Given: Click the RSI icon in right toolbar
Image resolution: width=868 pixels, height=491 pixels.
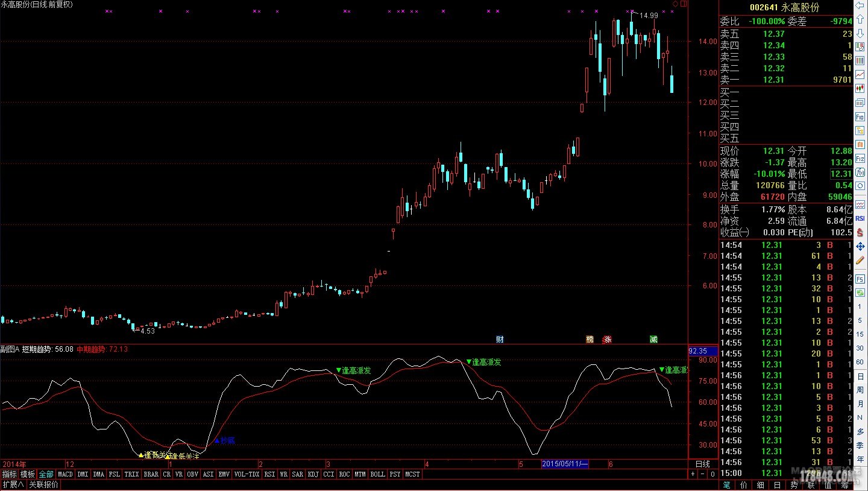Looking at the screenshot, I should (860, 218).
